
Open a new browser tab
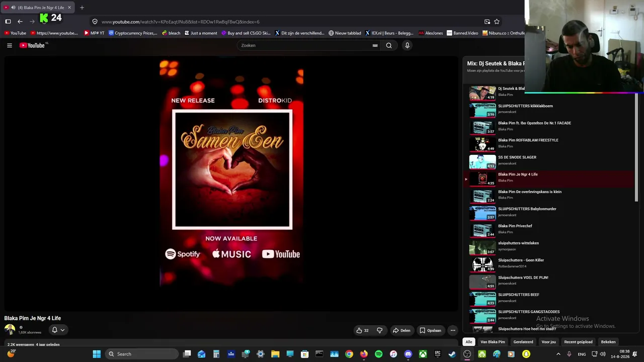click(x=82, y=8)
